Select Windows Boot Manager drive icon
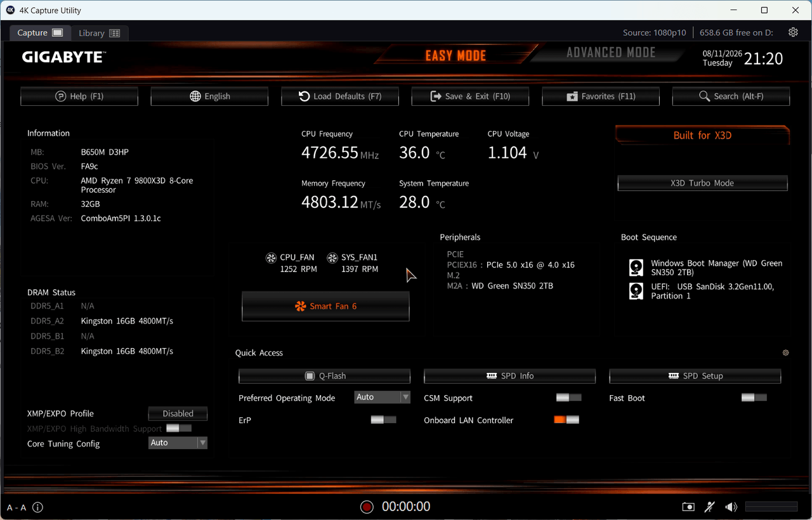Image resolution: width=812 pixels, height=520 pixels. (x=636, y=268)
